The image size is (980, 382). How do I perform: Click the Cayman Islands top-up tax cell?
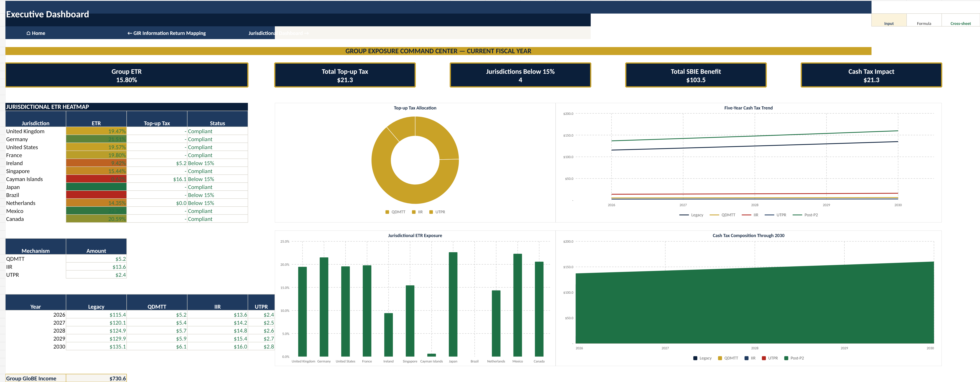point(157,179)
